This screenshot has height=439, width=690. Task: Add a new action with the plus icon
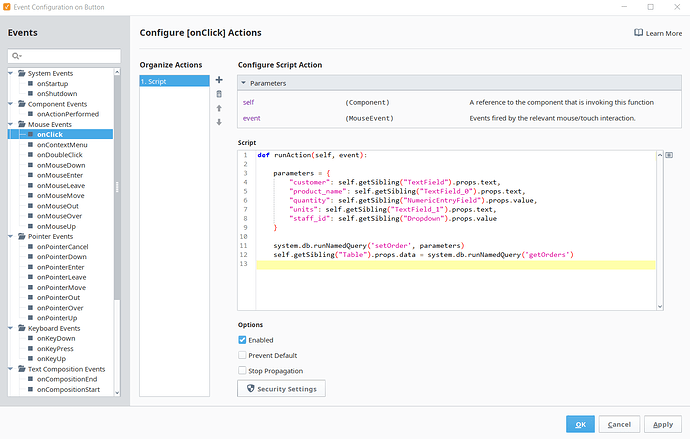coord(219,80)
